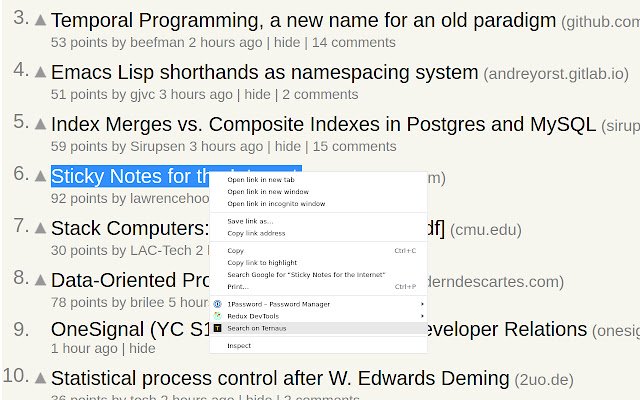The height and width of the screenshot is (400, 640).
Task: Open 2 comments on Emacs Lisp story
Action: [x=320, y=94]
